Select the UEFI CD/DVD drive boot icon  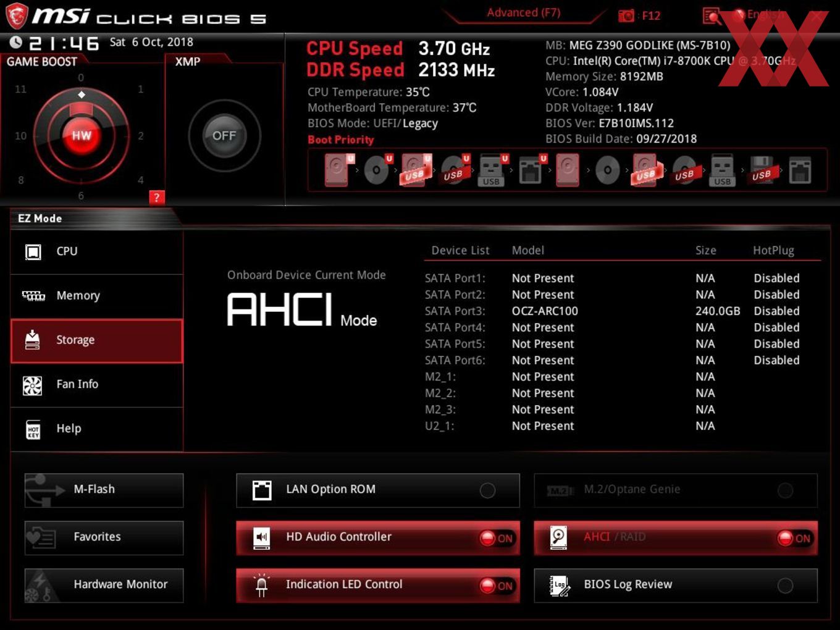[x=377, y=170]
